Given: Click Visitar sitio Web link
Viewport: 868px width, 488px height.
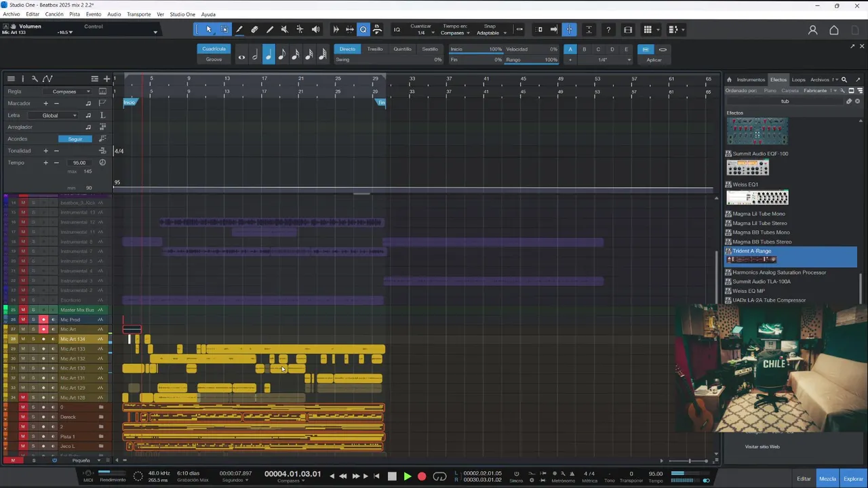Looking at the screenshot, I should [x=762, y=447].
